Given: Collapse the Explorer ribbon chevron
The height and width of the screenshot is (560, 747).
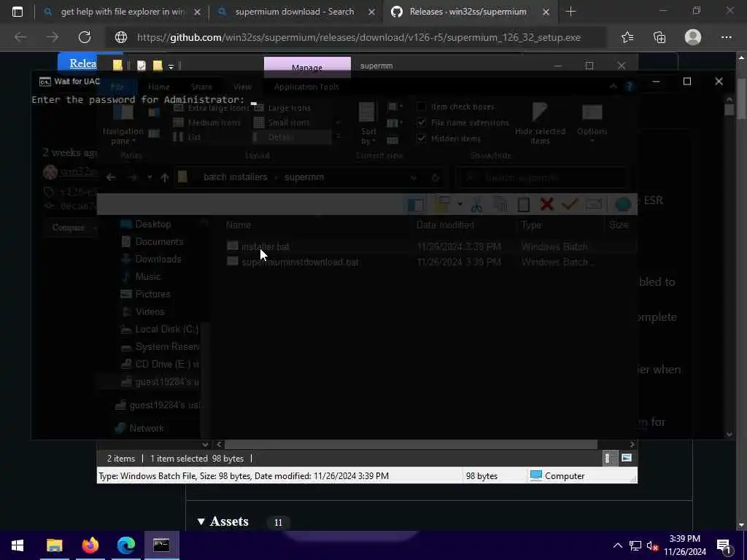Looking at the screenshot, I should click(614, 87).
